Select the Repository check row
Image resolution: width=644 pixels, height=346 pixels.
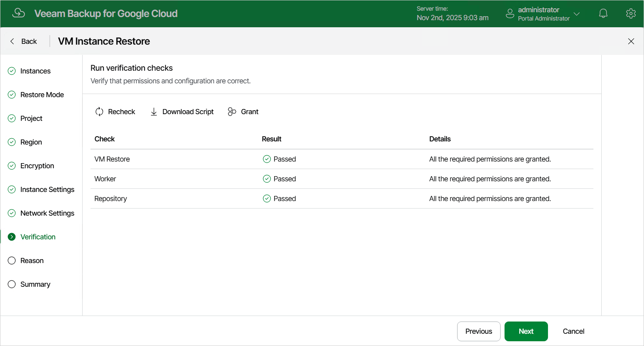coord(342,199)
